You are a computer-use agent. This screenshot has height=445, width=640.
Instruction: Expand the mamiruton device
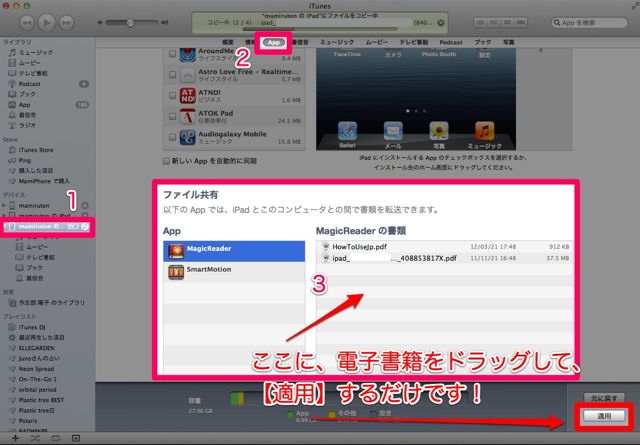tap(4, 205)
